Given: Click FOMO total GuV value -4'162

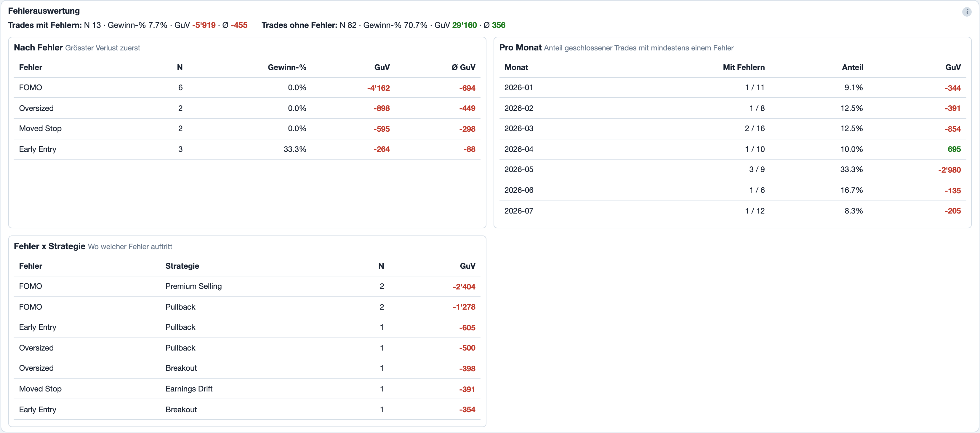Looking at the screenshot, I should coord(378,88).
